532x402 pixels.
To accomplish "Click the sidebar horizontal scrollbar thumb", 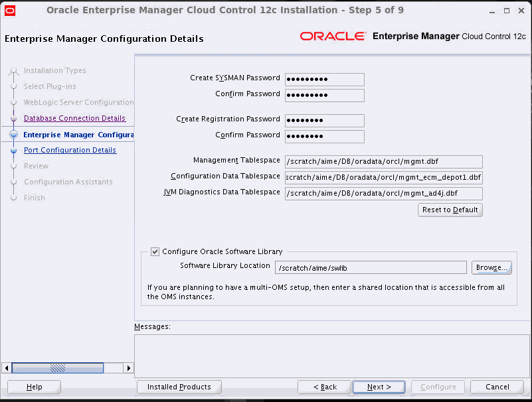I will 58,368.
